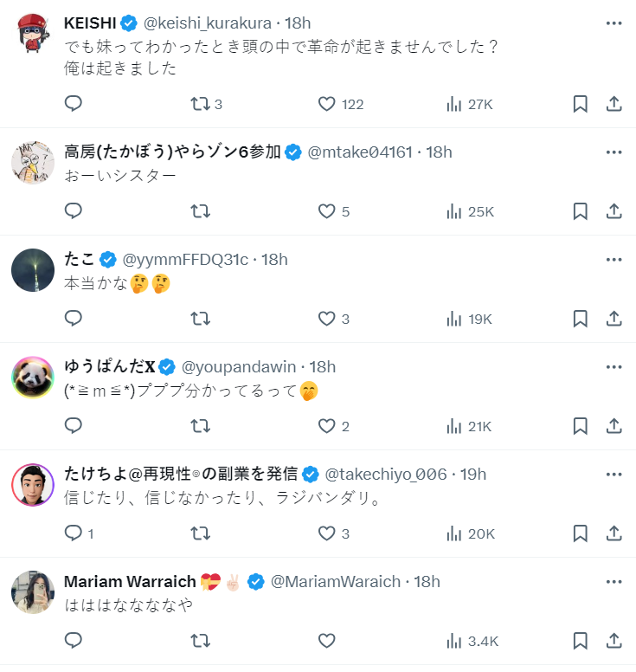Screen dimensions: 636x672
Task: Repost the tweet by @youpandawin
Action: pos(200,426)
